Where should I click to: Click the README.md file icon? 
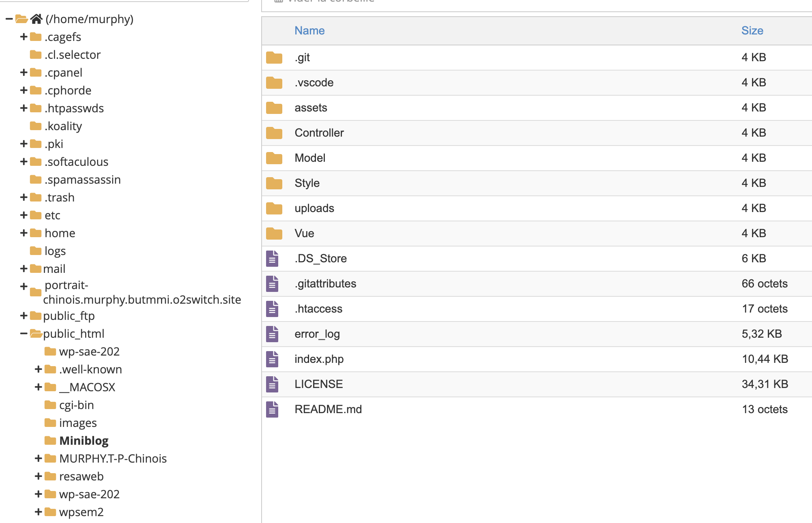point(272,409)
